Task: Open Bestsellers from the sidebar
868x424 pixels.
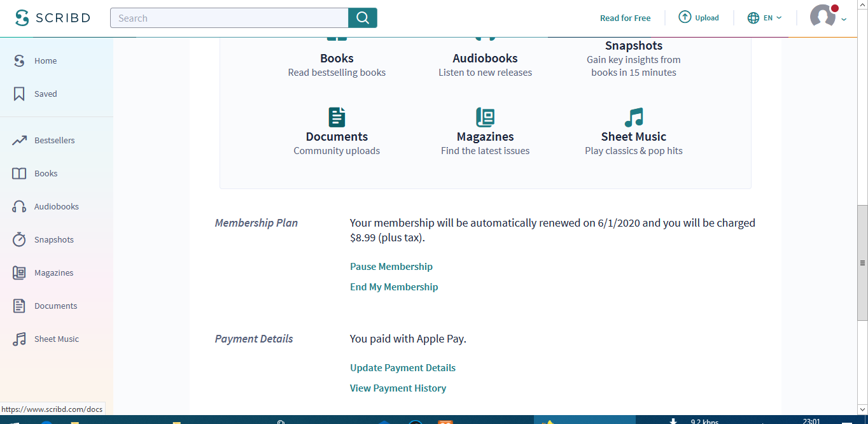Action: (54, 140)
